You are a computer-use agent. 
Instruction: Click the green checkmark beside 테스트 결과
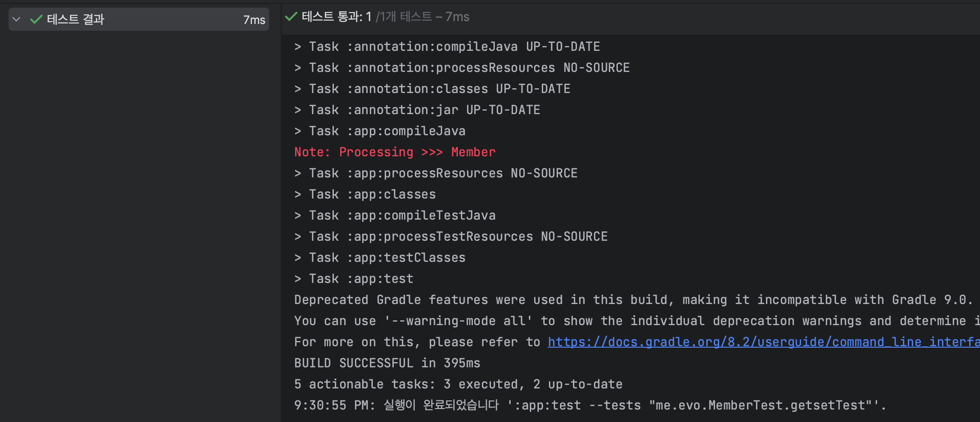[x=36, y=20]
